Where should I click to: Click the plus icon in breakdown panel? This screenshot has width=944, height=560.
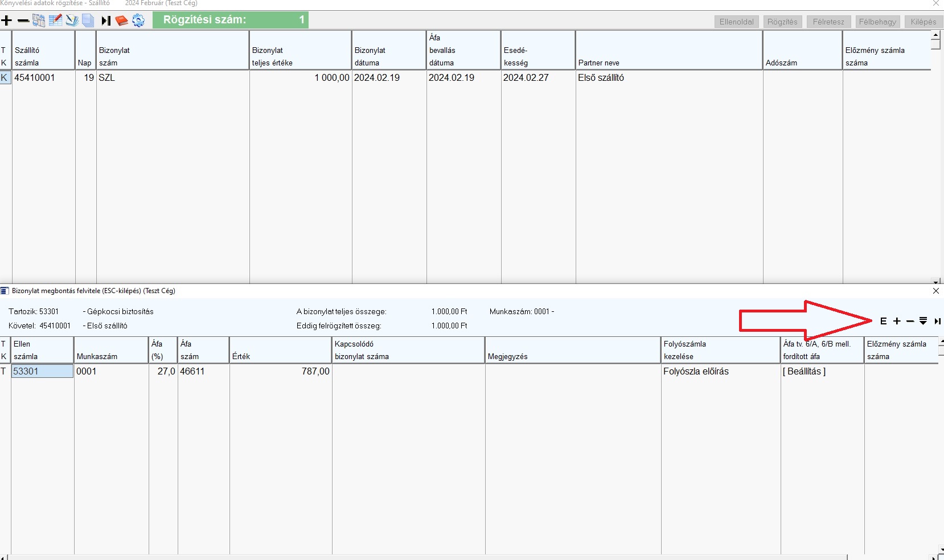point(897,322)
